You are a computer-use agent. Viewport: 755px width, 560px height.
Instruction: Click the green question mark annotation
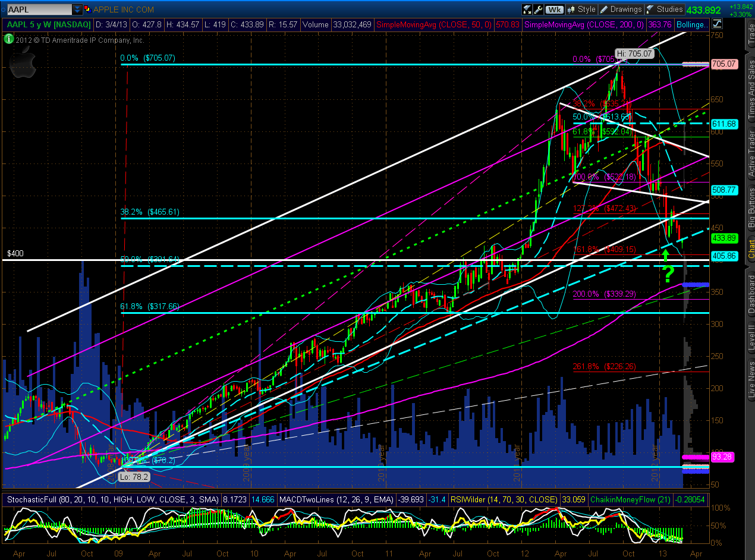669,273
